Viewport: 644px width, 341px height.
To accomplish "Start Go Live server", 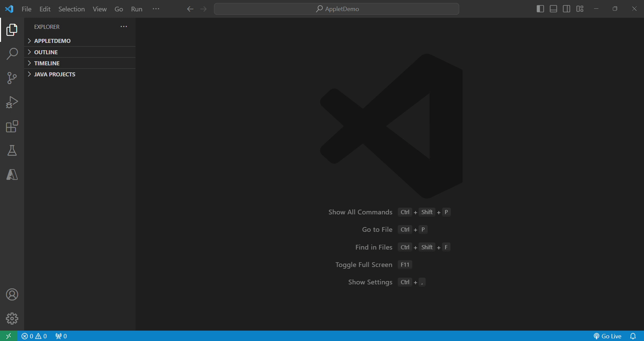I will pos(607,336).
